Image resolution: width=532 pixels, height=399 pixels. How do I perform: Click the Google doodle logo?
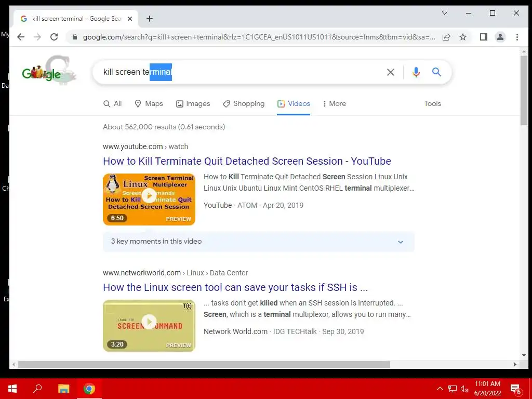click(x=49, y=70)
